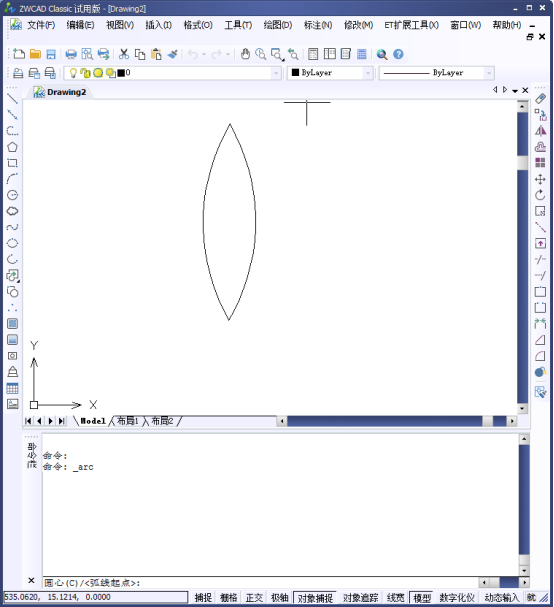The image size is (554, 607).
Task: Select the Line tool in draw toolbar
Action: point(12,99)
